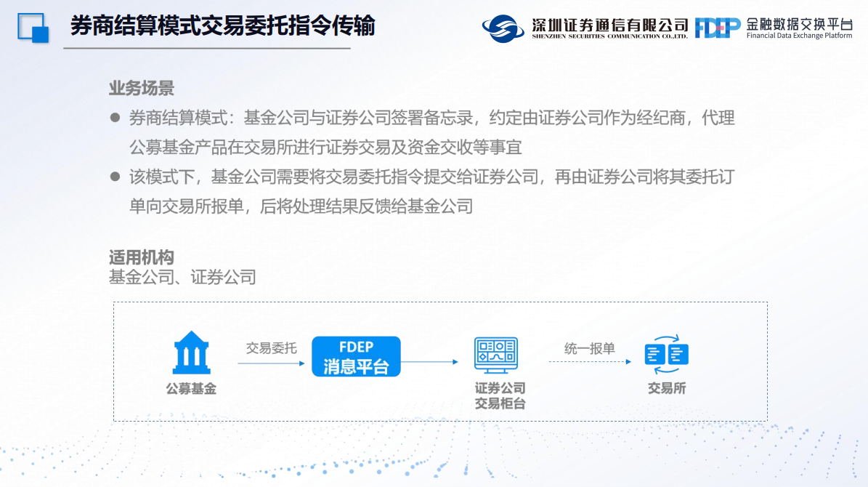Click the 公募基金 label
Viewport: 868px width, 487px height.
pyautogui.click(x=191, y=389)
